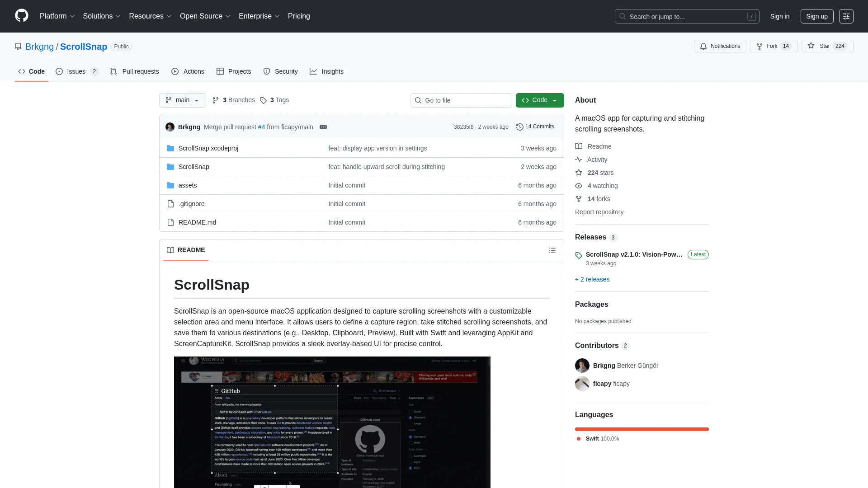Open the 14 Commits history
868x488 pixels.
pyautogui.click(x=535, y=127)
